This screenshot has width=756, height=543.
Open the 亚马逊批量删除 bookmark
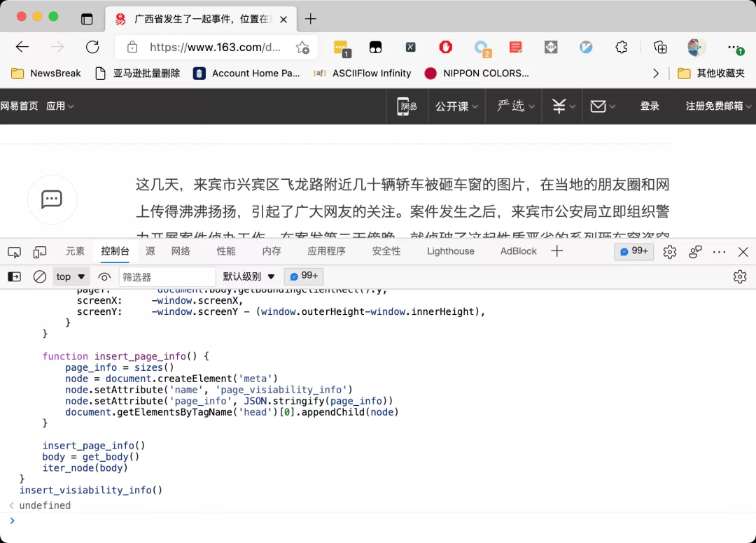137,73
